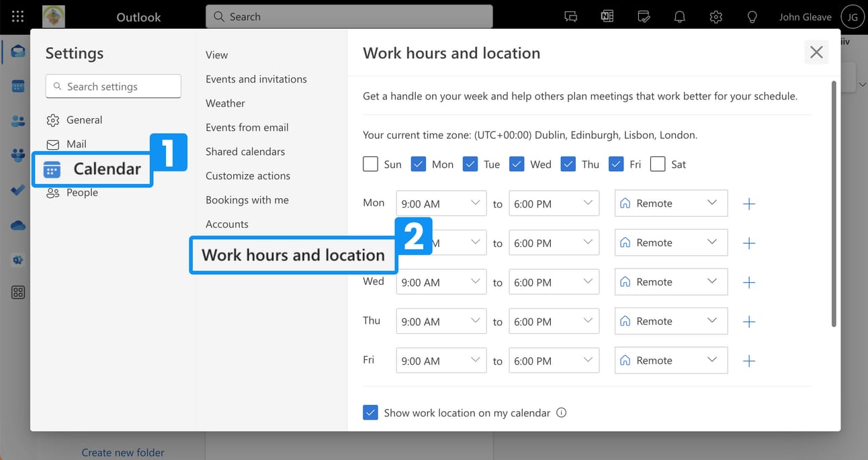Open the app launcher waffle icon
Image resolution: width=868 pixels, height=460 pixels.
pyautogui.click(x=18, y=17)
